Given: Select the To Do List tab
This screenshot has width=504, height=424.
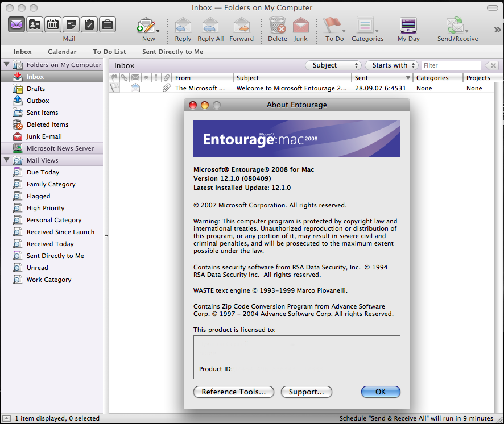Looking at the screenshot, I should (x=109, y=52).
